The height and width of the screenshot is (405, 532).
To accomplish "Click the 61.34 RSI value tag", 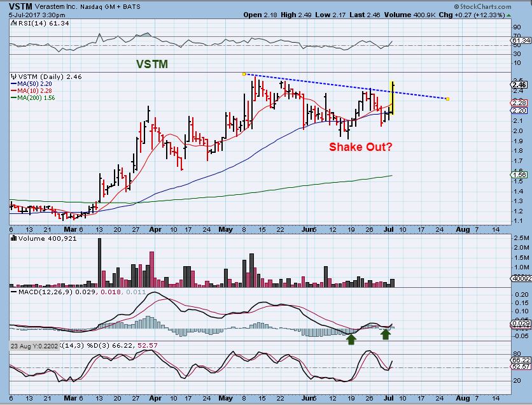I will 521,40.
